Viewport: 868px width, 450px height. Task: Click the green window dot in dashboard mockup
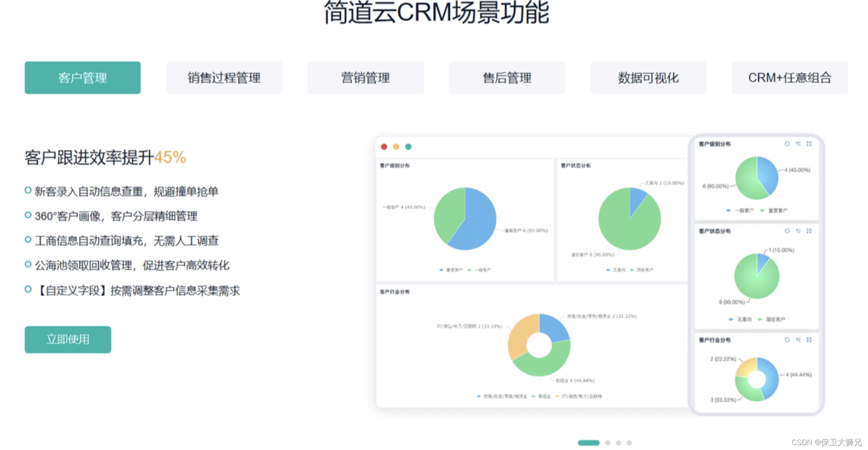[x=408, y=147]
